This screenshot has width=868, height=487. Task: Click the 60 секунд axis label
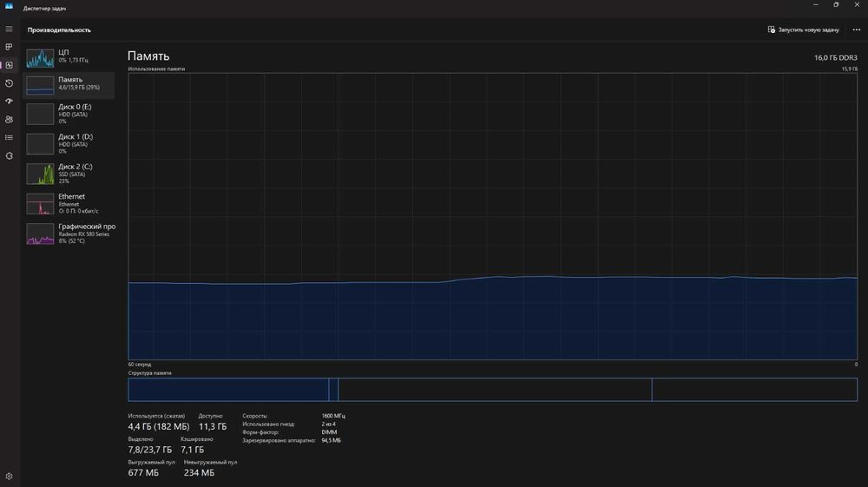140,364
